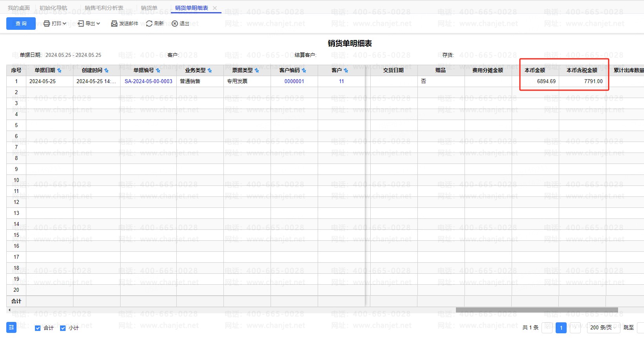
Task: Click the previous page arrow button
Action: pos(547,327)
